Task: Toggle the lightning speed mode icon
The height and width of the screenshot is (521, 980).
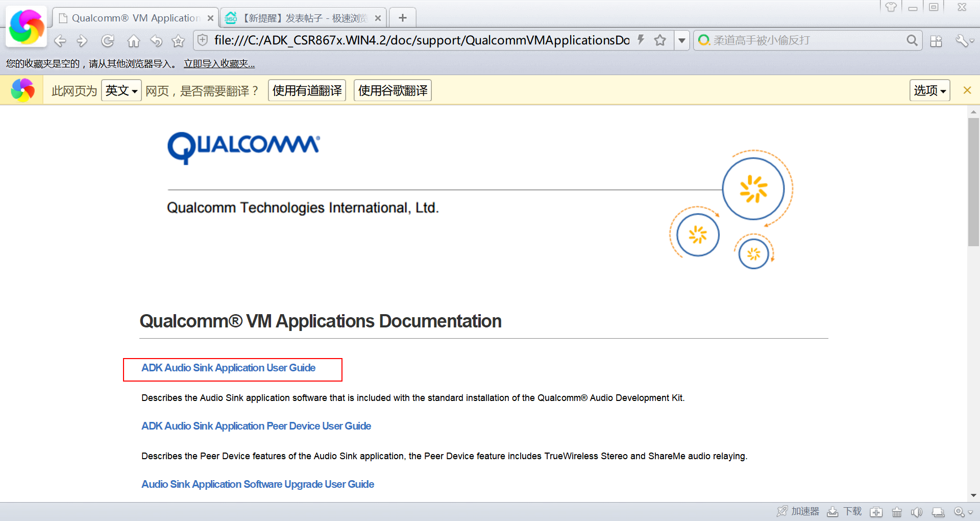Action: 641,40
